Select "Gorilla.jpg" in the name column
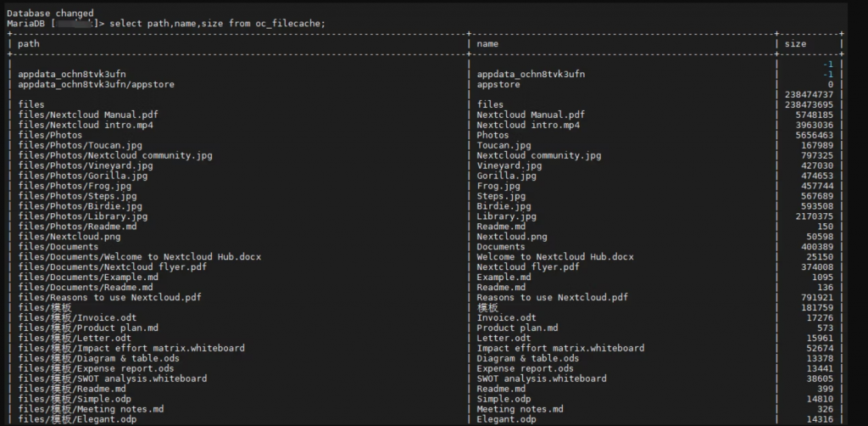 pos(507,177)
